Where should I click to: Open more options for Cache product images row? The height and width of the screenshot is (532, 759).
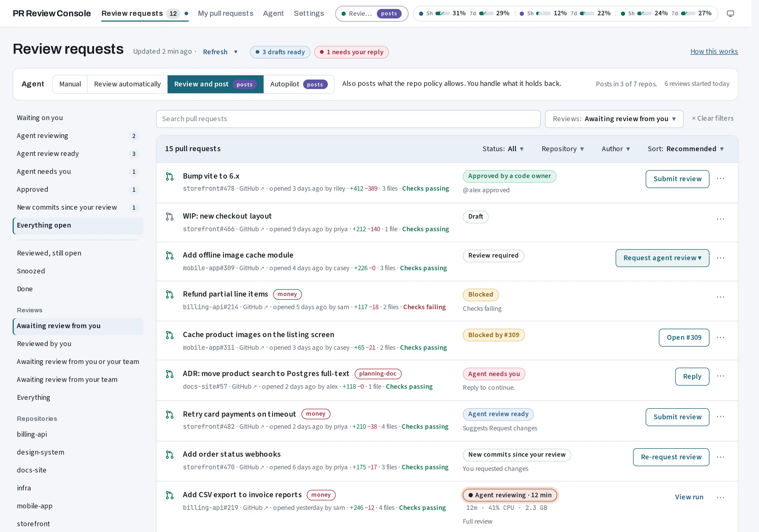(720, 337)
